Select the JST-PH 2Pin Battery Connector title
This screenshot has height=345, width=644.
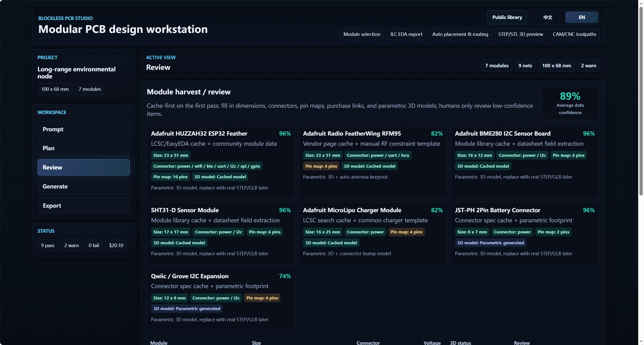point(497,210)
